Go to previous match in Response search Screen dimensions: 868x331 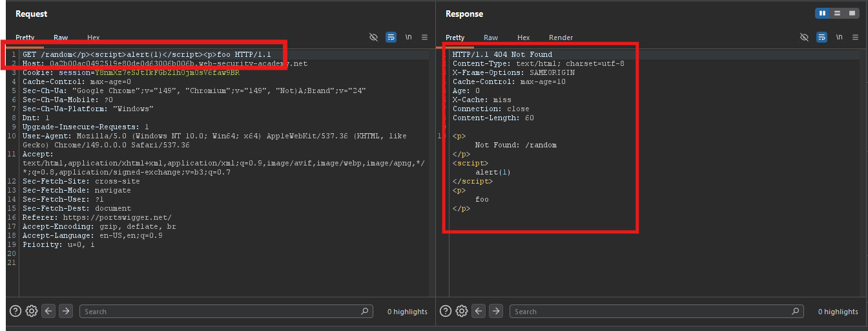pyautogui.click(x=479, y=311)
